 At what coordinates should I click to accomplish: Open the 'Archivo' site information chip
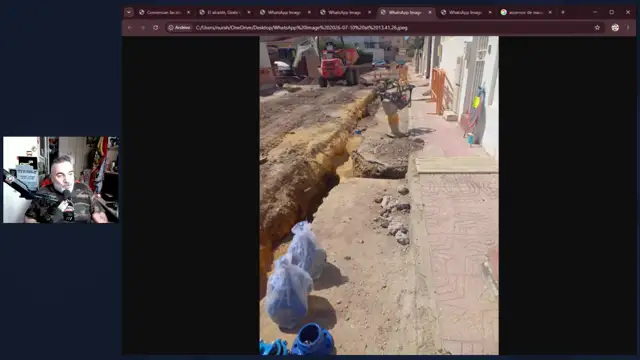coord(180,28)
